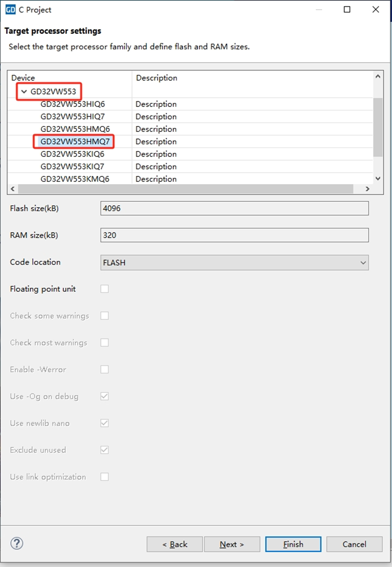Select GD32VW553HIQ6 device
Screen dimensions: 392x567
73,104
